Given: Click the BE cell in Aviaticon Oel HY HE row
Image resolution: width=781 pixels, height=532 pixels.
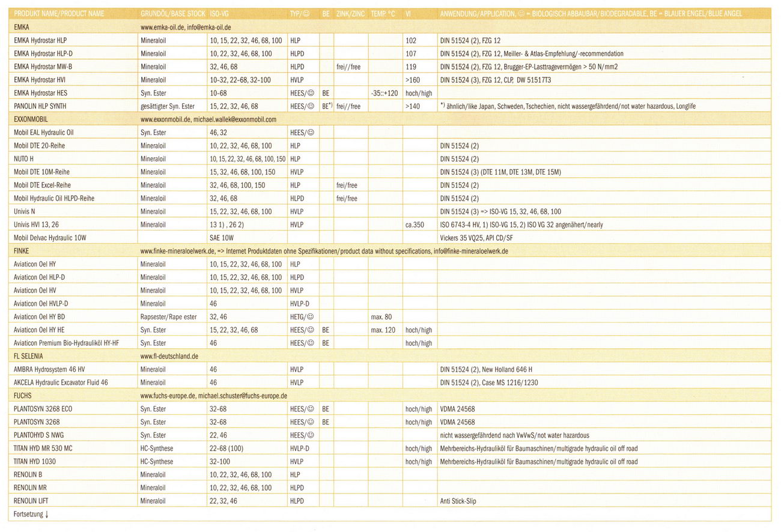Looking at the screenshot, I should tap(326, 330).
